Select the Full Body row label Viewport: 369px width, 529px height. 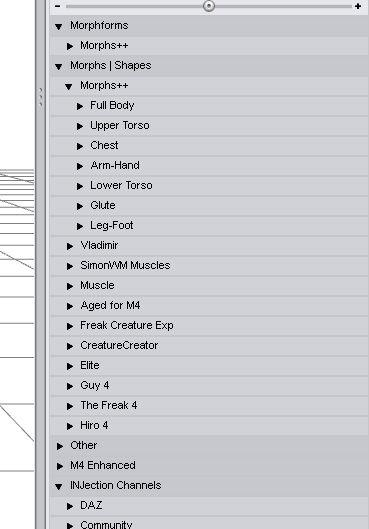[112, 106]
